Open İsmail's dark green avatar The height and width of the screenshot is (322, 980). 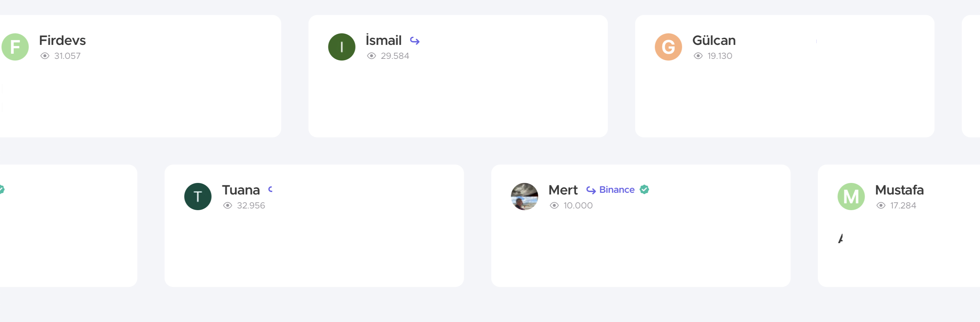pyautogui.click(x=342, y=47)
